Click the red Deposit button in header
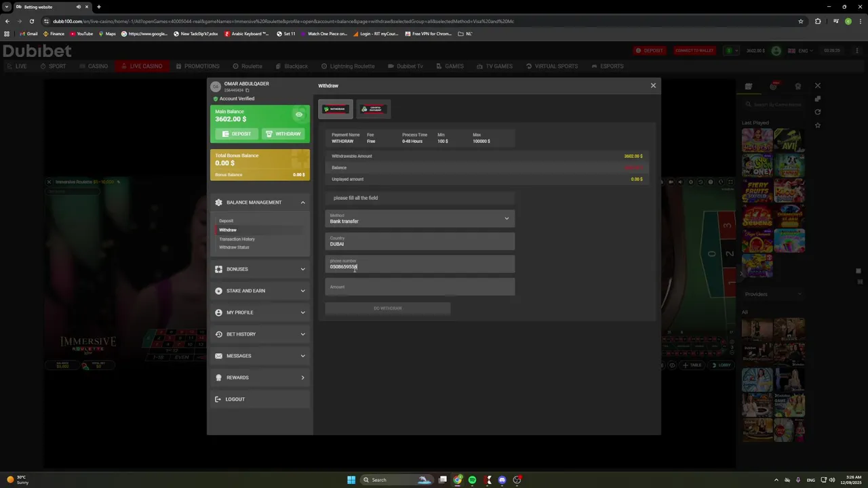Image resolution: width=868 pixels, height=488 pixels. (x=649, y=50)
